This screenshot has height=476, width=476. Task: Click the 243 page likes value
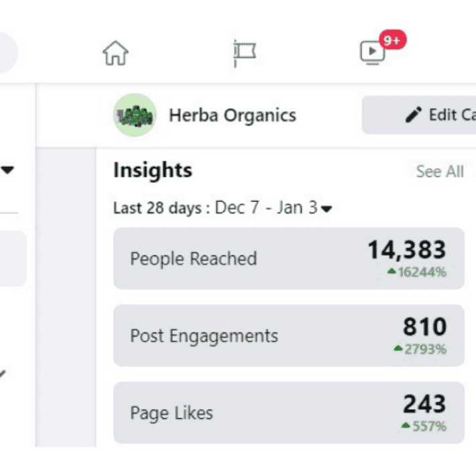pyautogui.click(x=424, y=404)
